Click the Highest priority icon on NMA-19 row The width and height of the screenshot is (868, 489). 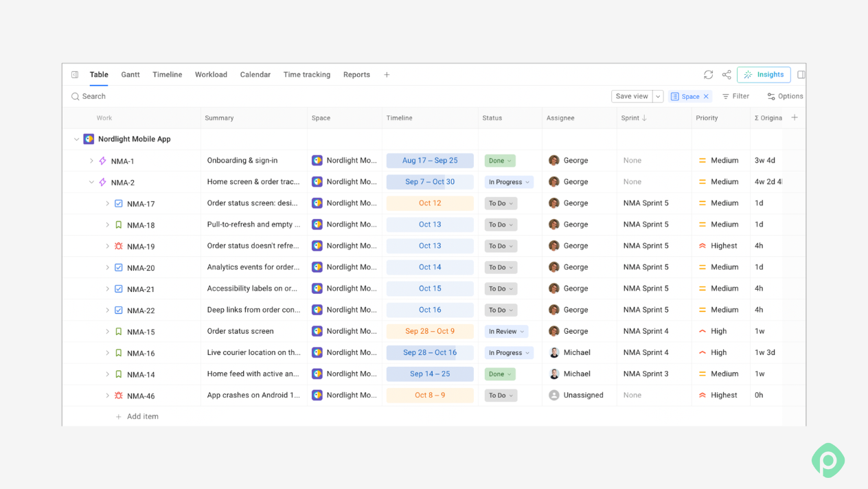pos(703,246)
